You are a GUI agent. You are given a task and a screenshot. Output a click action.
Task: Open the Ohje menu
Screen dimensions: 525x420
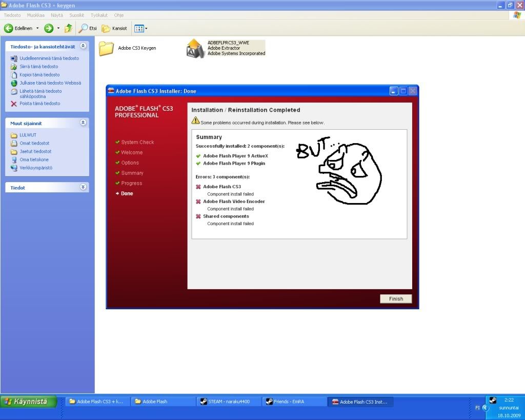pos(118,15)
